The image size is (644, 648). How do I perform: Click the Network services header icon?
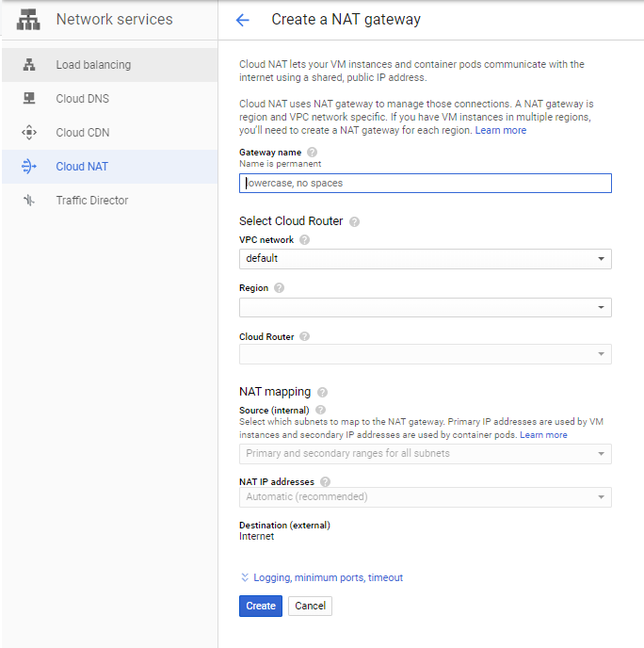[x=28, y=20]
